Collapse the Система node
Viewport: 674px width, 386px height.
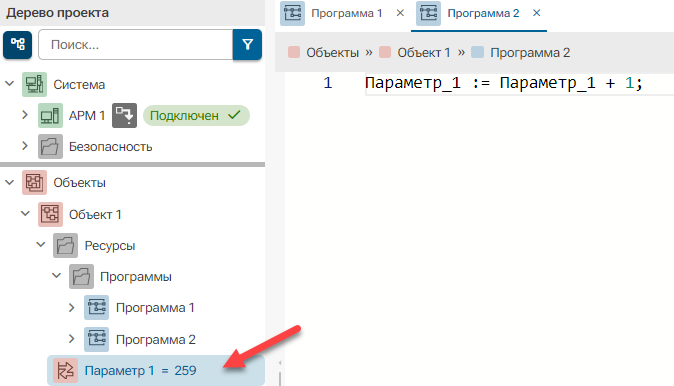[x=9, y=84]
